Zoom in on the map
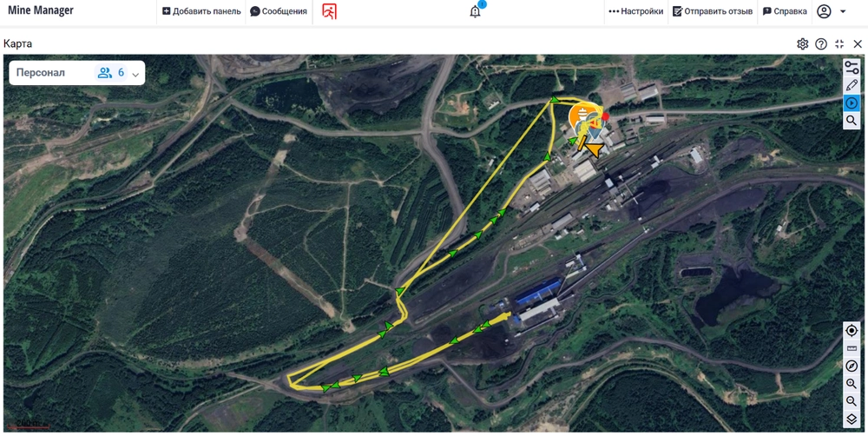868x436 pixels. point(852,383)
